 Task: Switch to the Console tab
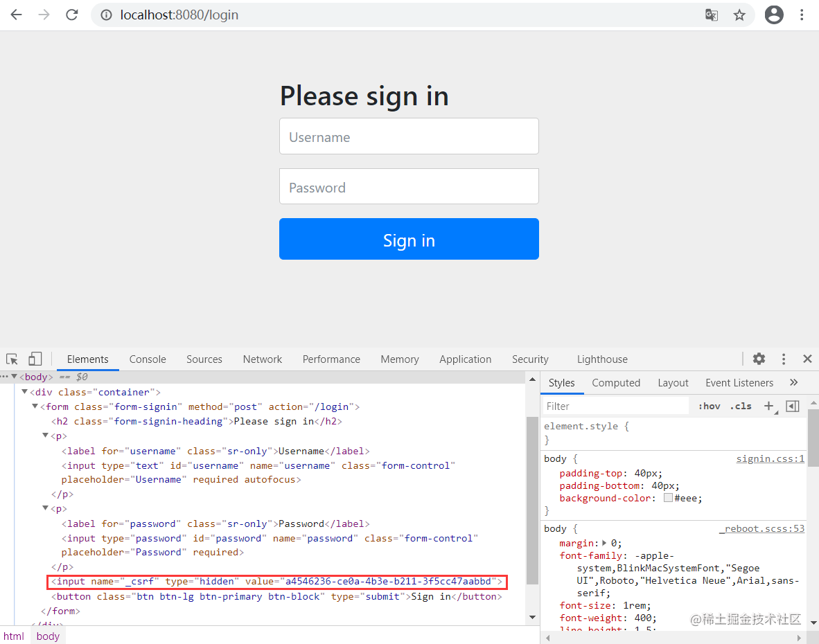coord(148,359)
